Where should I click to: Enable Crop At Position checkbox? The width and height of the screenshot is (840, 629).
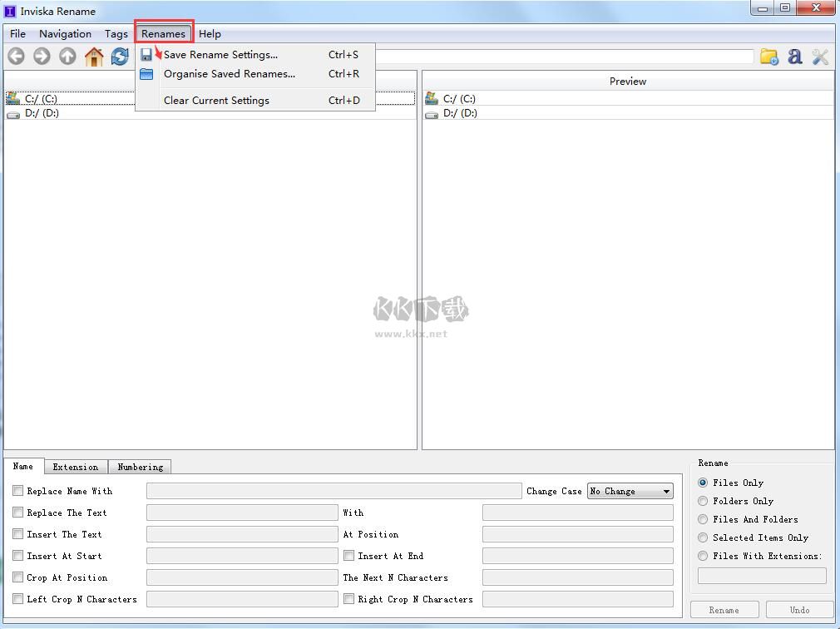click(17, 577)
